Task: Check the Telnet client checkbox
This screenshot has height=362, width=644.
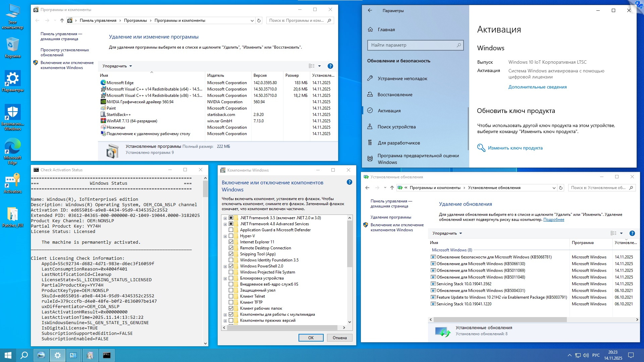Action: (231, 296)
